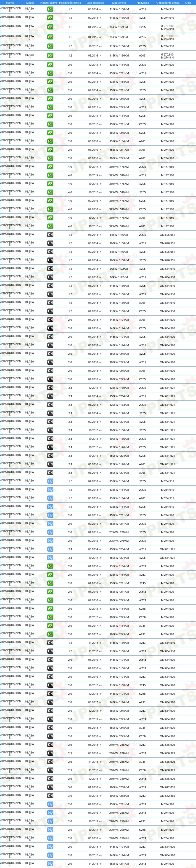Click petrol icon in 06.2017 135kW A238 row
This screenshot has width=196, height=868.
point(50,626)
